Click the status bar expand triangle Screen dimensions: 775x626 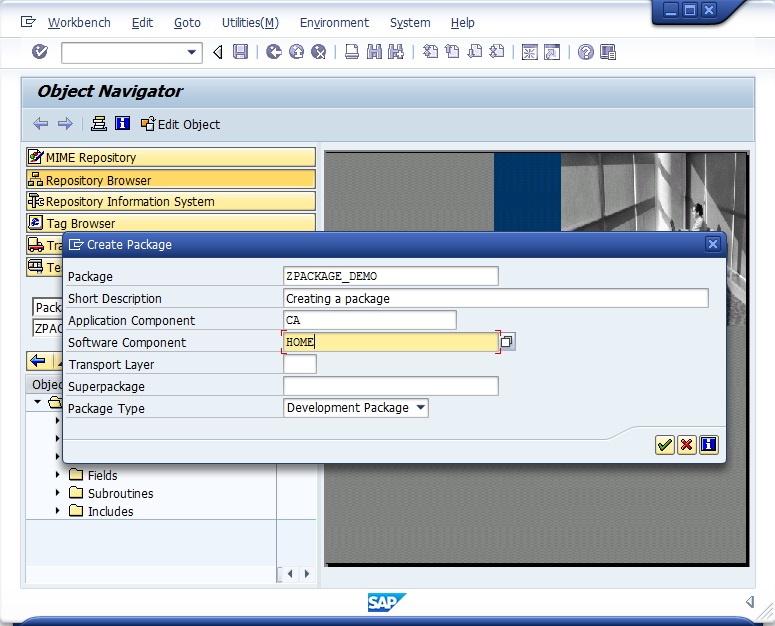coord(750,602)
